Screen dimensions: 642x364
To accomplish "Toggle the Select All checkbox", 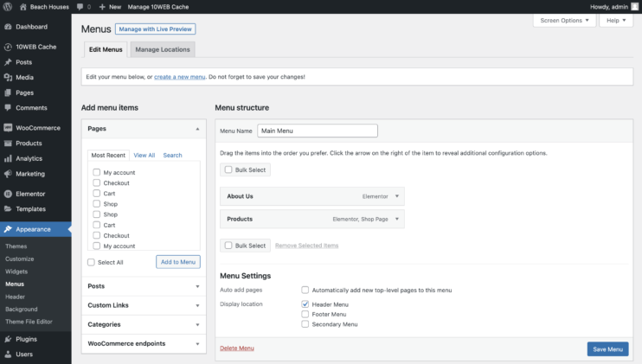I will point(91,262).
